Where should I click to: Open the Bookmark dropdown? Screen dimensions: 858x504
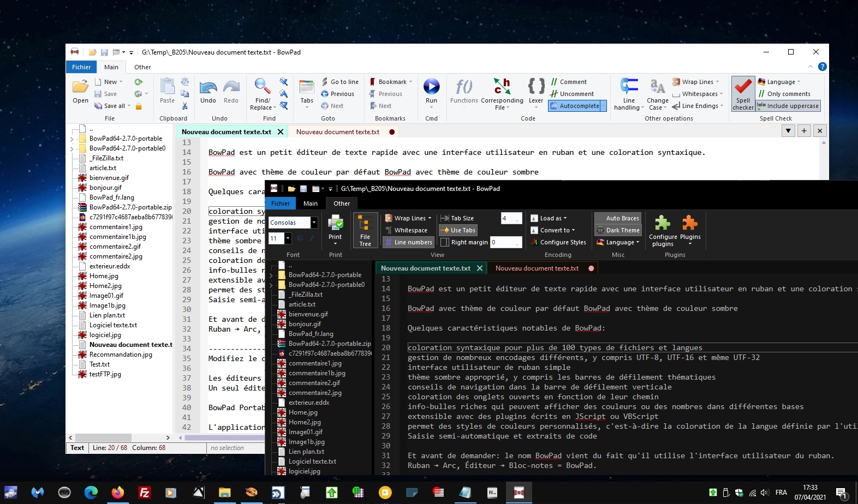pyautogui.click(x=391, y=82)
